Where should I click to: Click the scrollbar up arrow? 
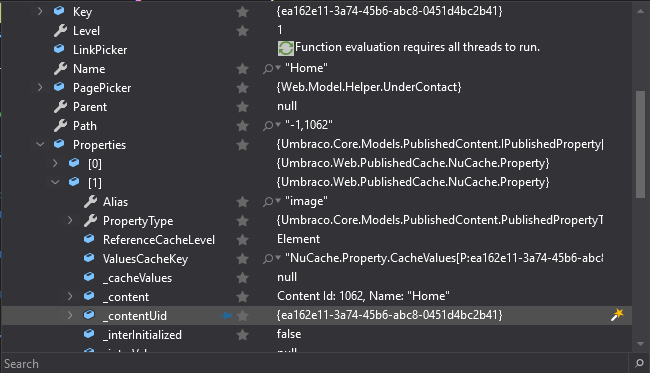pyautogui.click(x=640, y=12)
